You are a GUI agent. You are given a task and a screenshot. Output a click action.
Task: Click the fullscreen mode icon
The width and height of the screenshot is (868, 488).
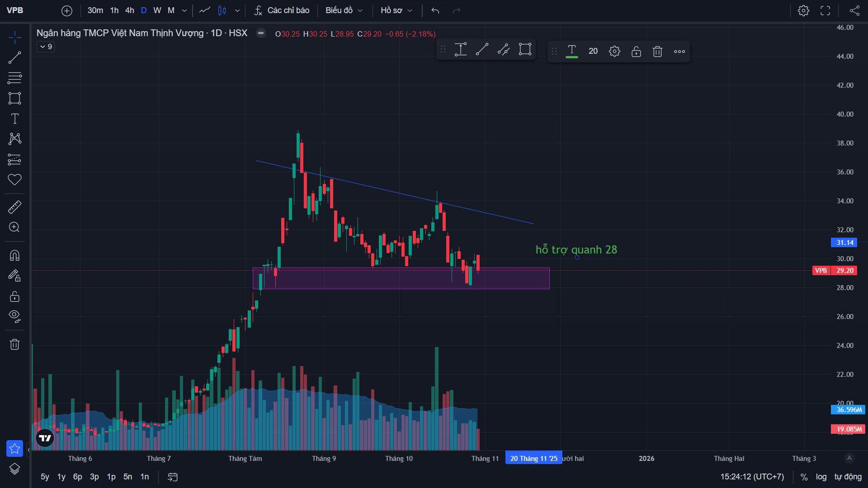(825, 10)
